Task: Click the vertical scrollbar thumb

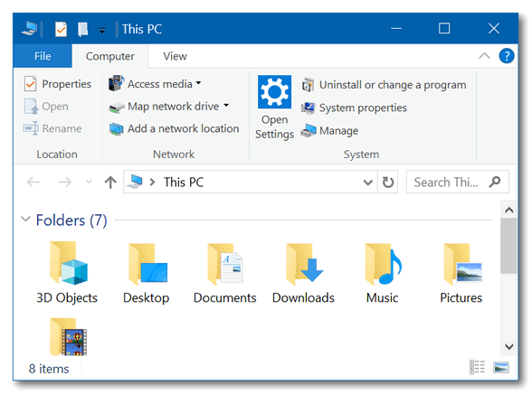Action: pyautogui.click(x=508, y=246)
